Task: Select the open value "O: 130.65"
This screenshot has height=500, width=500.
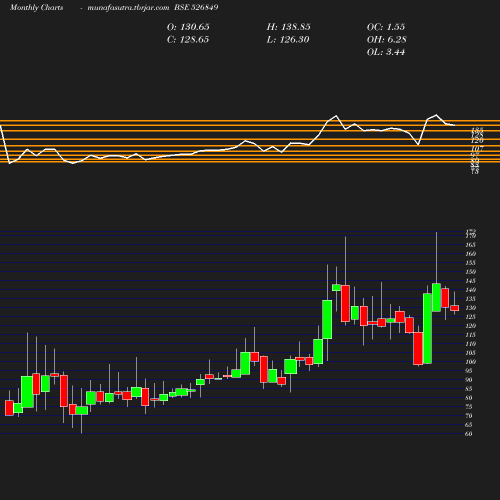Action: click(188, 27)
